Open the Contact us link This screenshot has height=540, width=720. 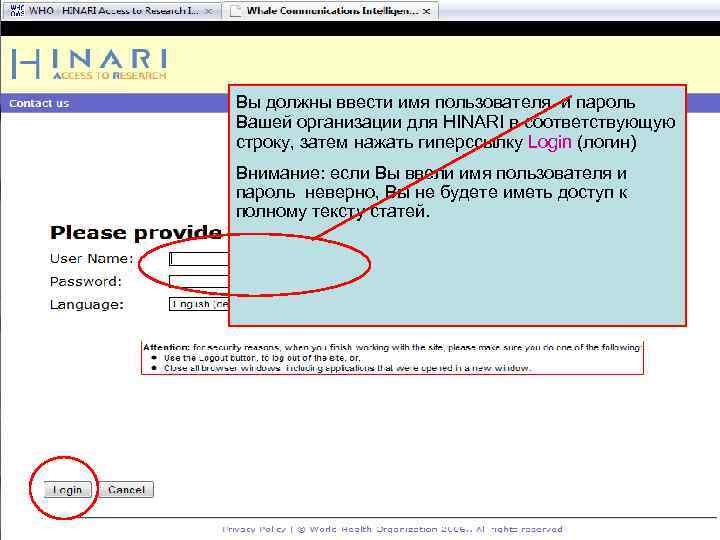click(x=39, y=103)
